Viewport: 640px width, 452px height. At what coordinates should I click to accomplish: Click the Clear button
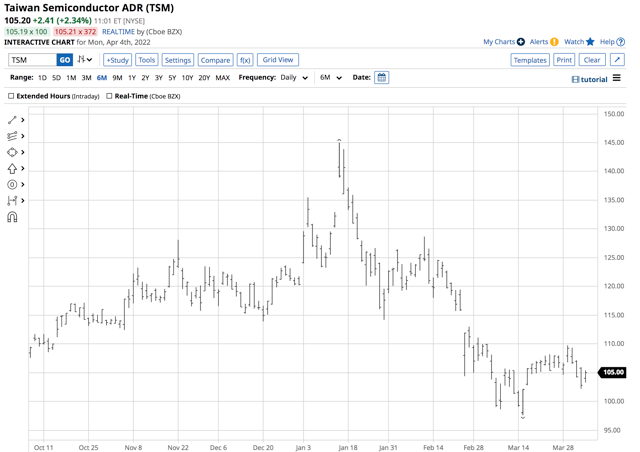(592, 60)
